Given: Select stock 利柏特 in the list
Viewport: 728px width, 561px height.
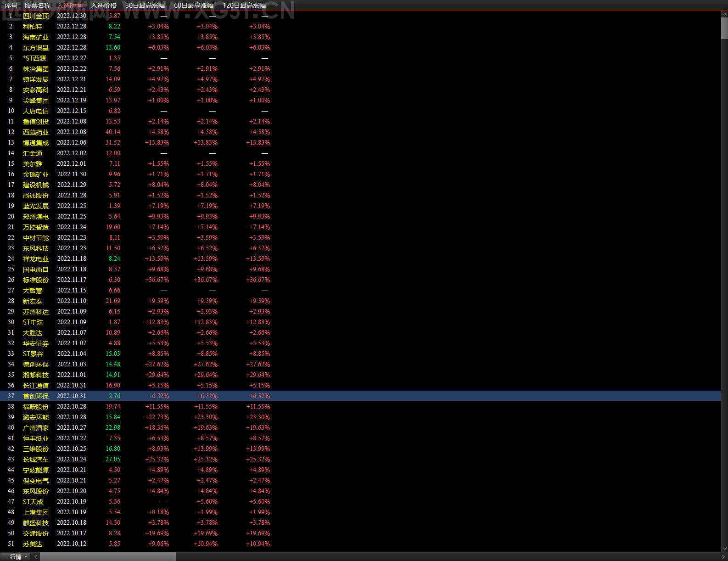Looking at the screenshot, I should (33, 27).
